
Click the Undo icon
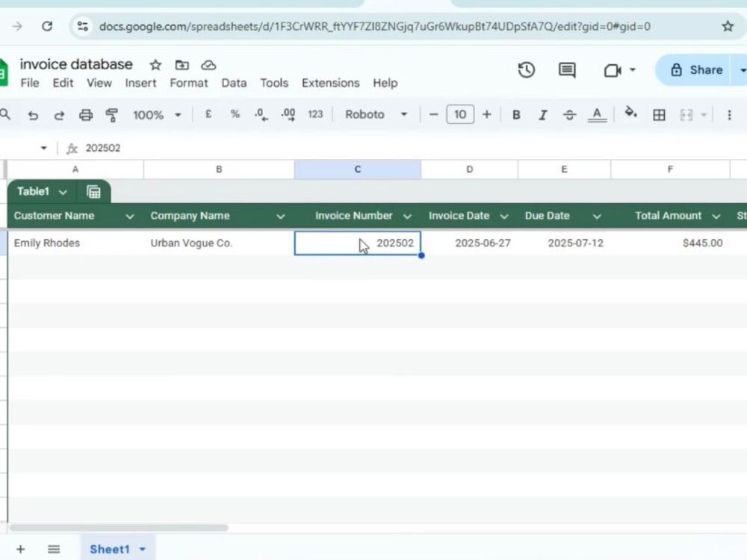click(33, 115)
